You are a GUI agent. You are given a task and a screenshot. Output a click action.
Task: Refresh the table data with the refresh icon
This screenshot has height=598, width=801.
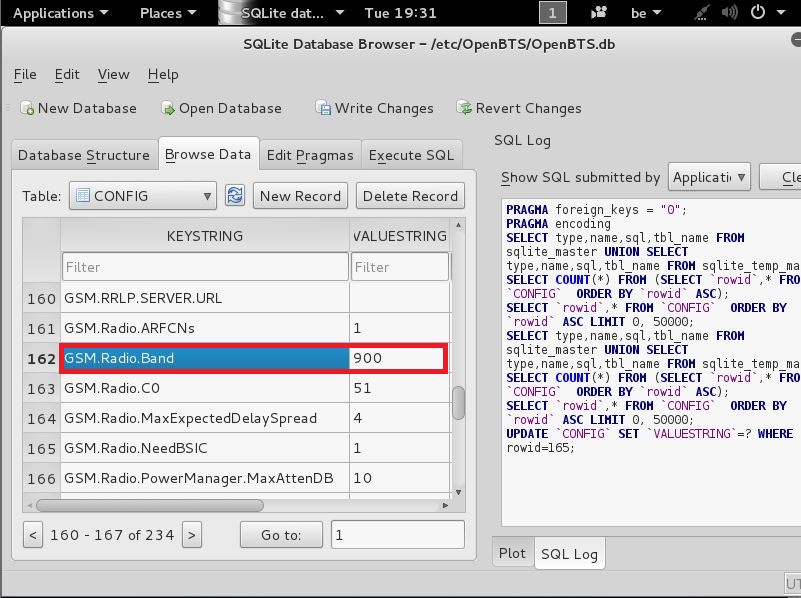point(235,196)
